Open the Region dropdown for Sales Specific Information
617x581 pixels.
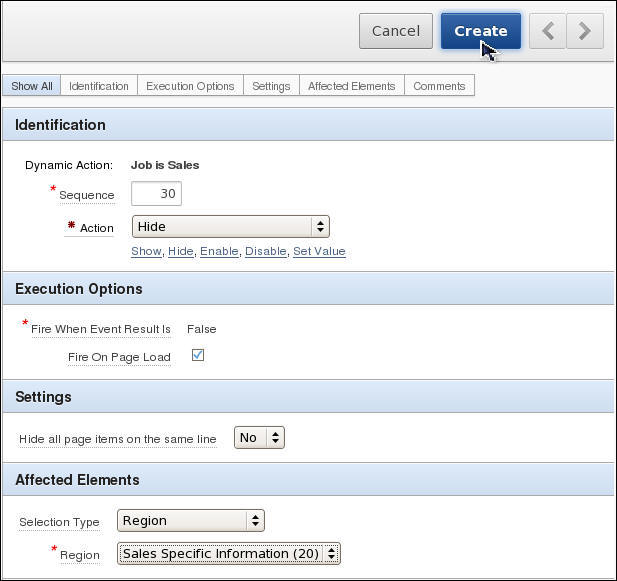coord(229,553)
